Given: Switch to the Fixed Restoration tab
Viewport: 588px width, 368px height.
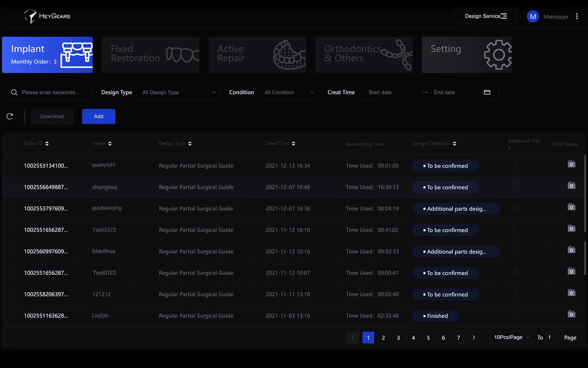Looking at the screenshot, I should coord(150,55).
